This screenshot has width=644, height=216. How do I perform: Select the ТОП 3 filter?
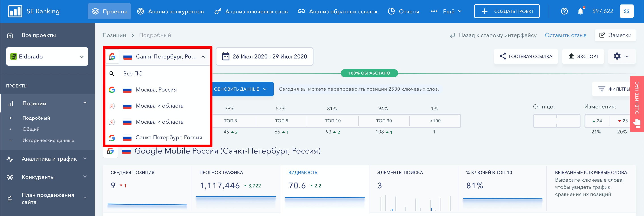(x=230, y=121)
